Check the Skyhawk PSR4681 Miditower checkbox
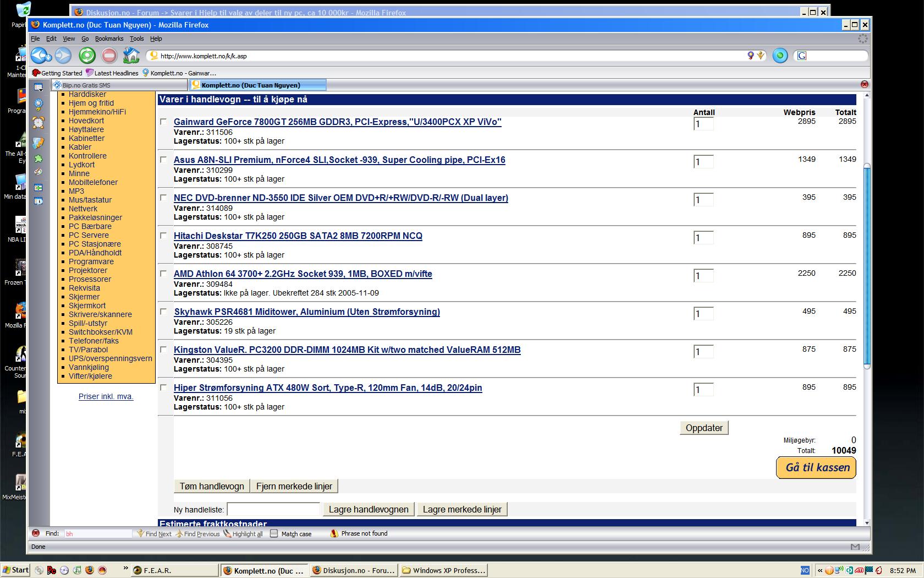This screenshot has height=578, width=924. pos(163,312)
